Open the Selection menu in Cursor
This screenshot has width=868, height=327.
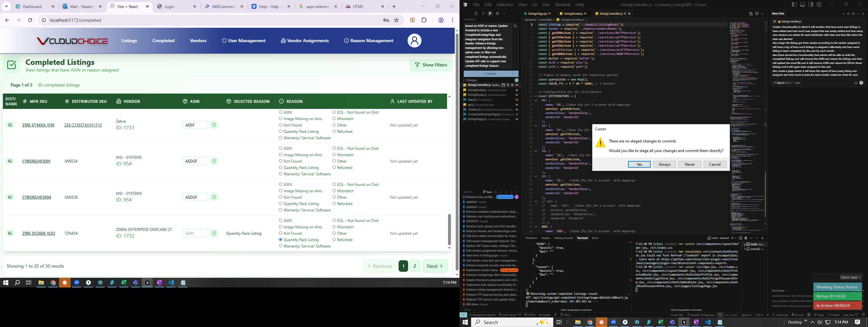click(x=505, y=5)
